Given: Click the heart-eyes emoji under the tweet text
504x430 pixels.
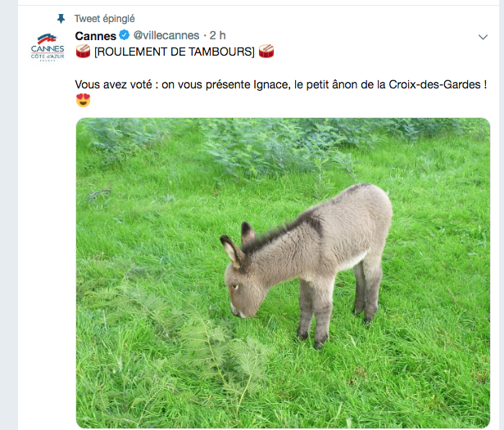Looking at the screenshot, I should (x=83, y=100).
